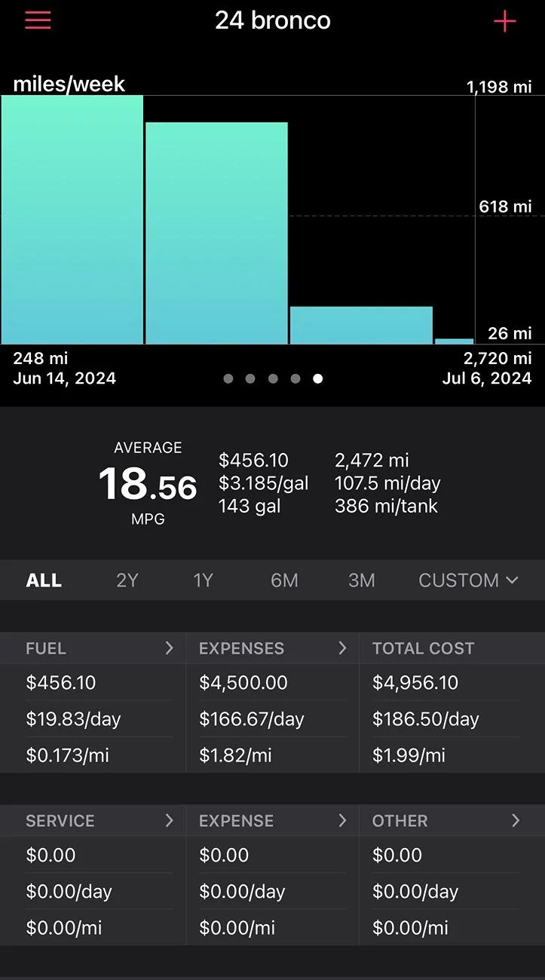Tap the tallest miles/week bar
The height and width of the screenshot is (980, 545).
point(72,219)
